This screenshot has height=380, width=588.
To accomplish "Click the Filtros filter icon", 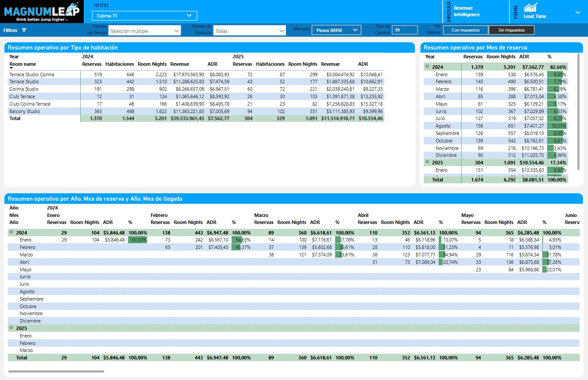I will pos(24,30).
